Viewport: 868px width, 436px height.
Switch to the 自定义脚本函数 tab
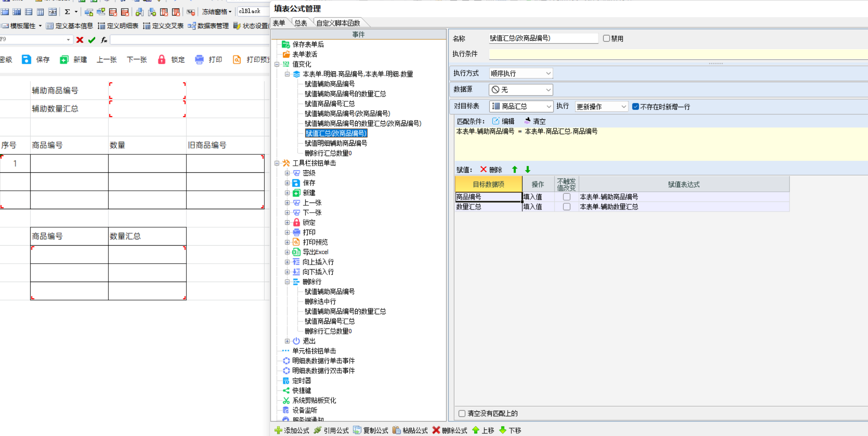[338, 23]
